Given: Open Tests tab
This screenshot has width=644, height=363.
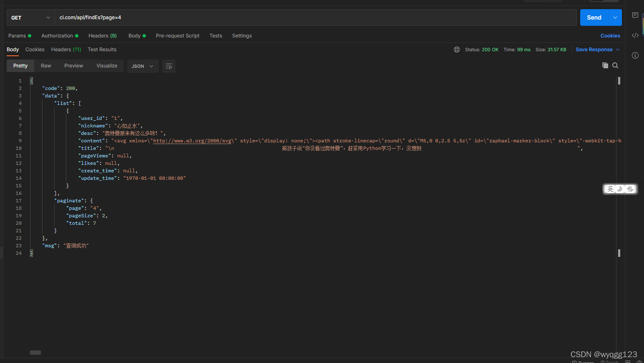Looking at the screenshot, I should [216, 36].
